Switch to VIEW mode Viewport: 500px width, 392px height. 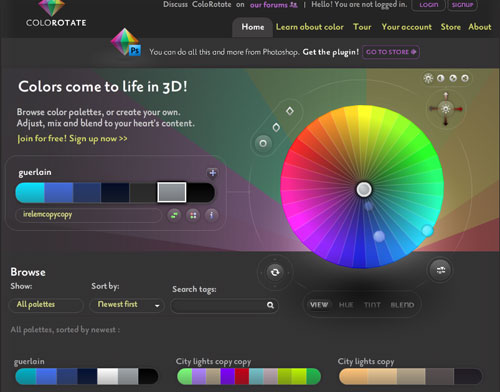319,305
